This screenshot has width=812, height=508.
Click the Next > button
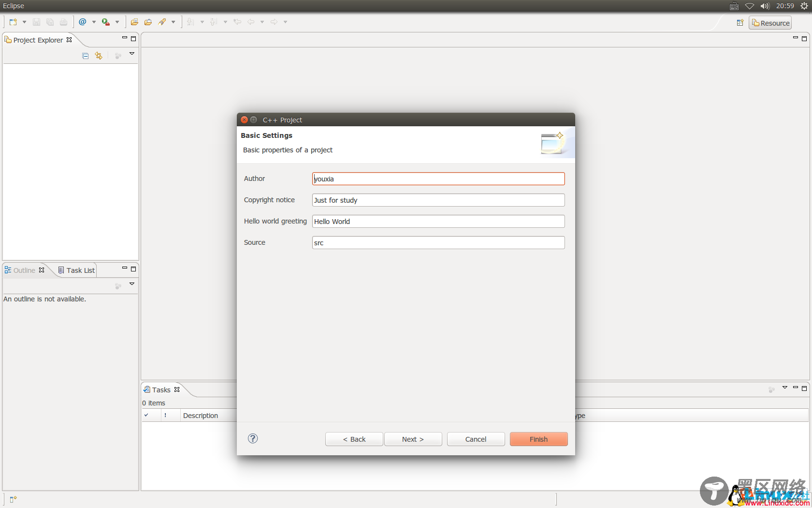pyautogui.click(x=413, y=439)
